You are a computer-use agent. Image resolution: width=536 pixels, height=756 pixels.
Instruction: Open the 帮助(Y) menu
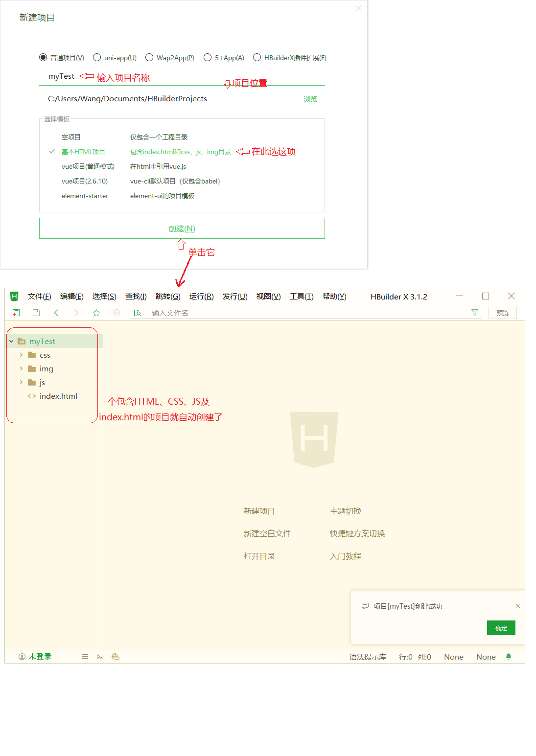[334, 297]
